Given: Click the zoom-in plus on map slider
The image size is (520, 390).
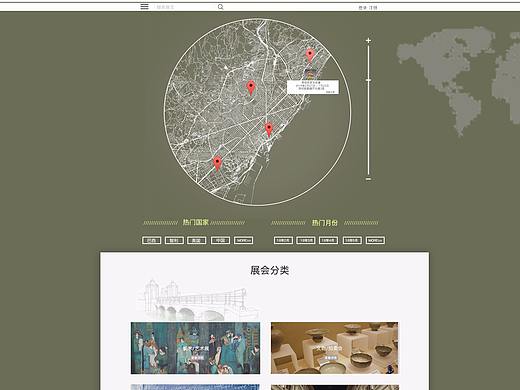Looking at the screenshot, I should pyautogui.click(x=368, y=41).
